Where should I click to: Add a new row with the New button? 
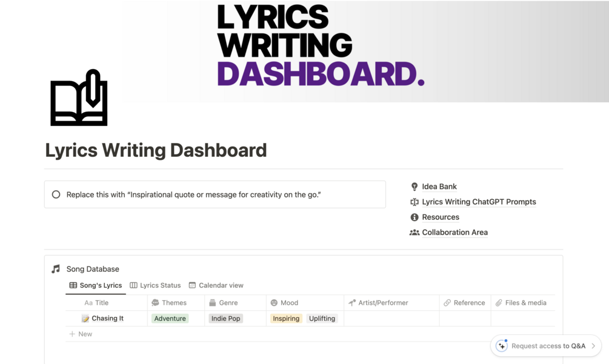(81, 334)
